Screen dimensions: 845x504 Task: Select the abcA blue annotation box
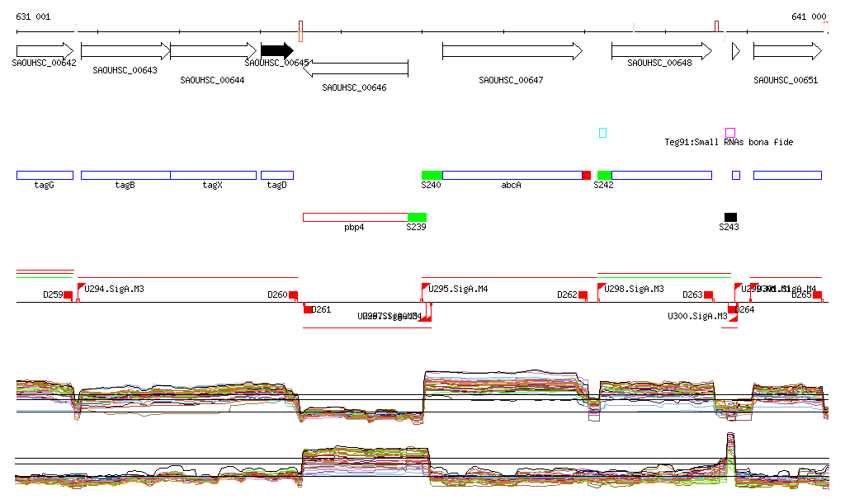click(x=512, y=175)
